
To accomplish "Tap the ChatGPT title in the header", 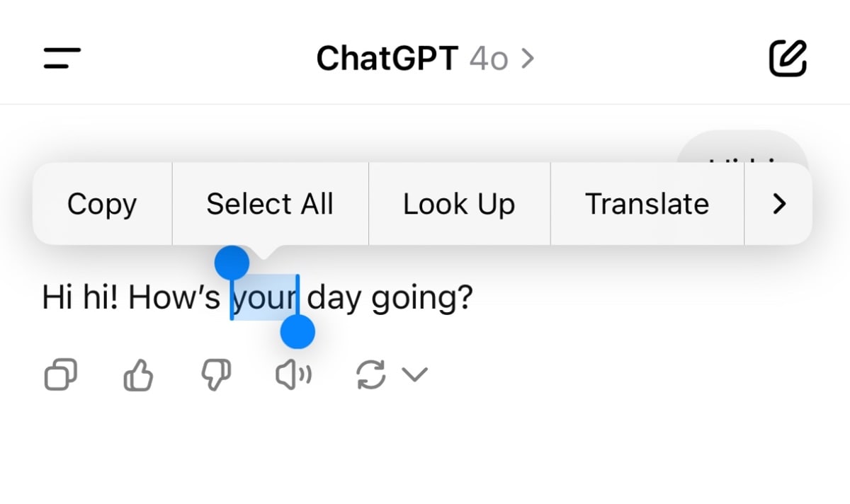I will click(x=387, y=59).
